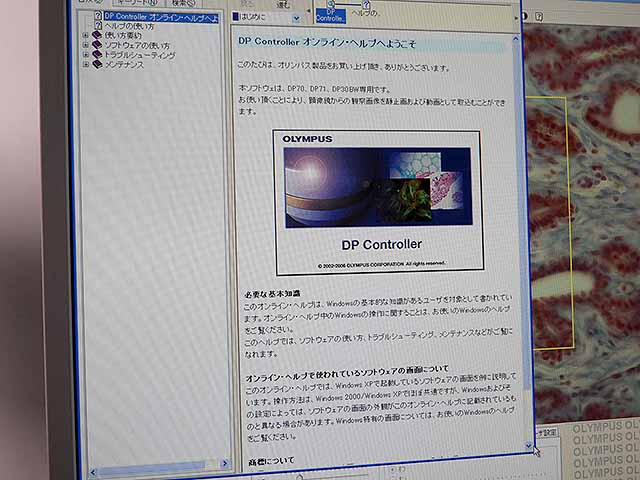The width and height of the screenshot is (640, 480).
Task: Click the help page icon beside the selected DP Controller entry
Action: (x=98, y=16)
